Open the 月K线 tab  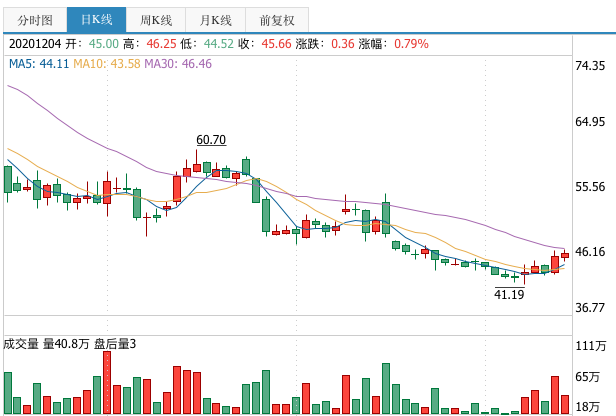tap(215, 20)
